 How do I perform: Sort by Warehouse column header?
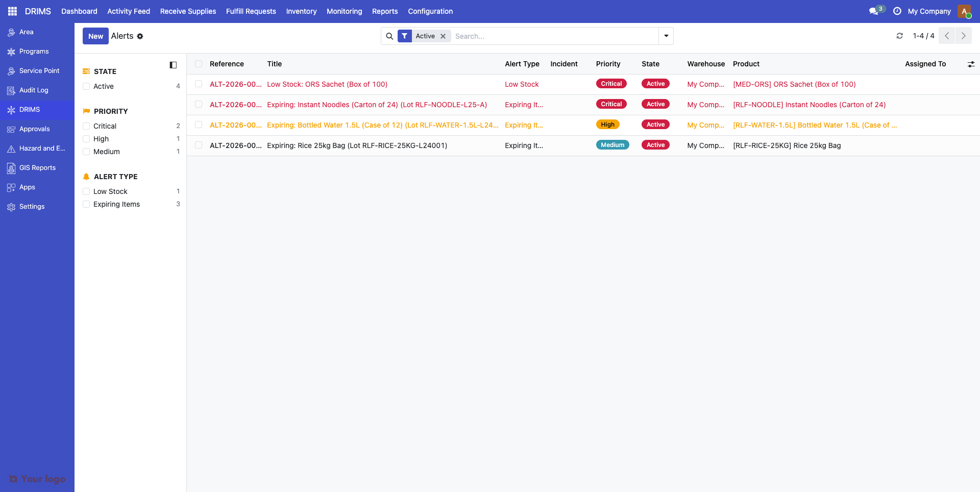(706, 64)
